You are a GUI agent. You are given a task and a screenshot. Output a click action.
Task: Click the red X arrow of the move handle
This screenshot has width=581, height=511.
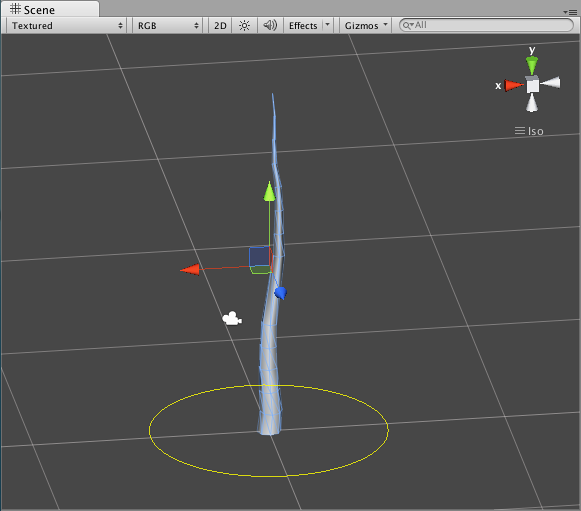(x=190, y=269)
